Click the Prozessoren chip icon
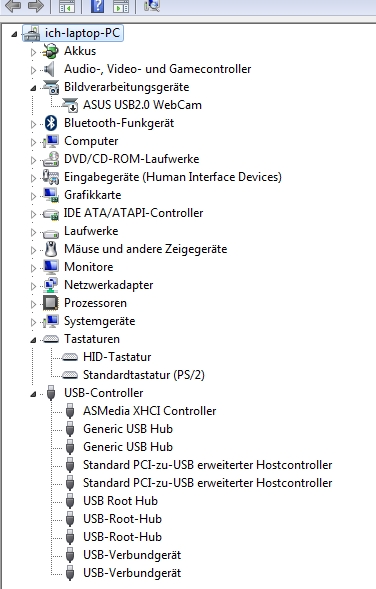The image size is (376, 589). (51, 303)
